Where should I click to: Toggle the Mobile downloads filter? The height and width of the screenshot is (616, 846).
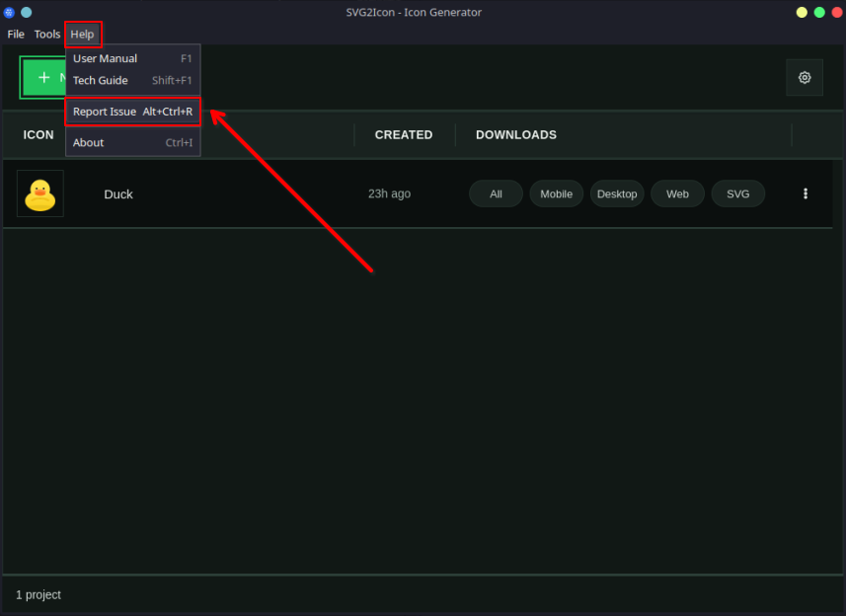tap(556, 193)
